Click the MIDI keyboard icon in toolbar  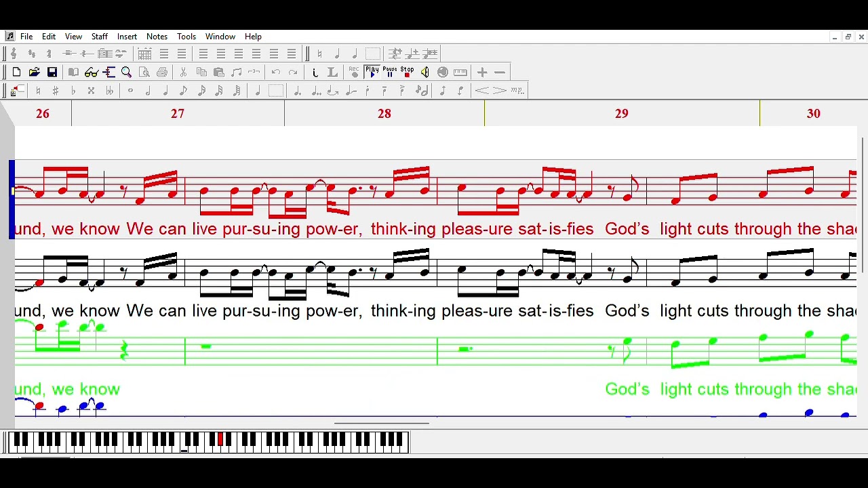click(460, 72)
